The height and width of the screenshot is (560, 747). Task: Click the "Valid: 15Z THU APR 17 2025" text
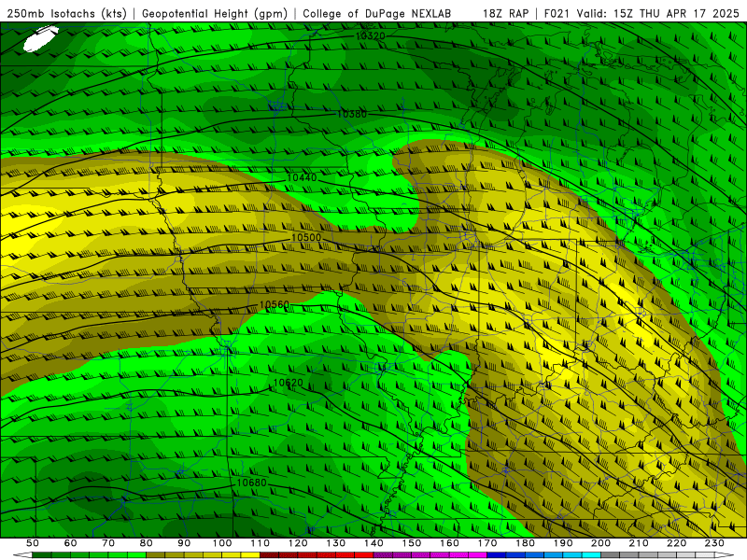[x=658, y=14]
